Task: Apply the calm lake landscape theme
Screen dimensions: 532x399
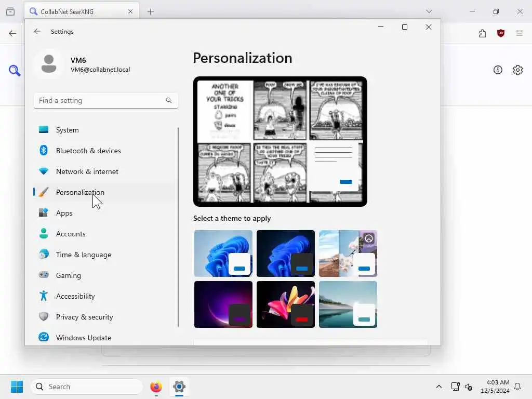Action: [348, 304]
